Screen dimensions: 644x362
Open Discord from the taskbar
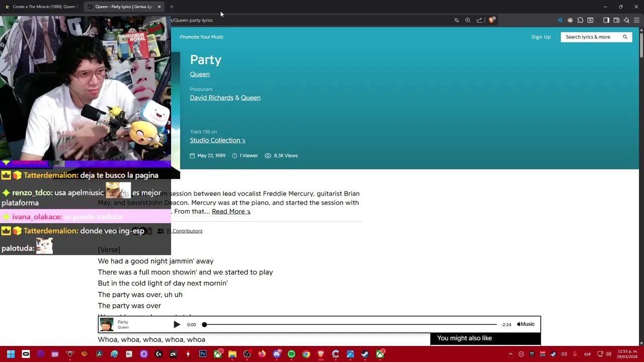pos(276,354)
